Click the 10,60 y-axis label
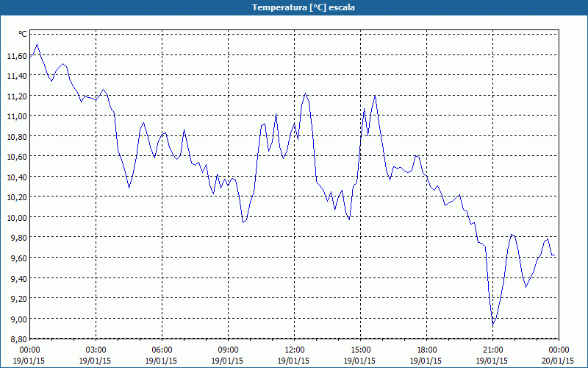The height and width of the screenshot is (368, 588). coord(17,158)
